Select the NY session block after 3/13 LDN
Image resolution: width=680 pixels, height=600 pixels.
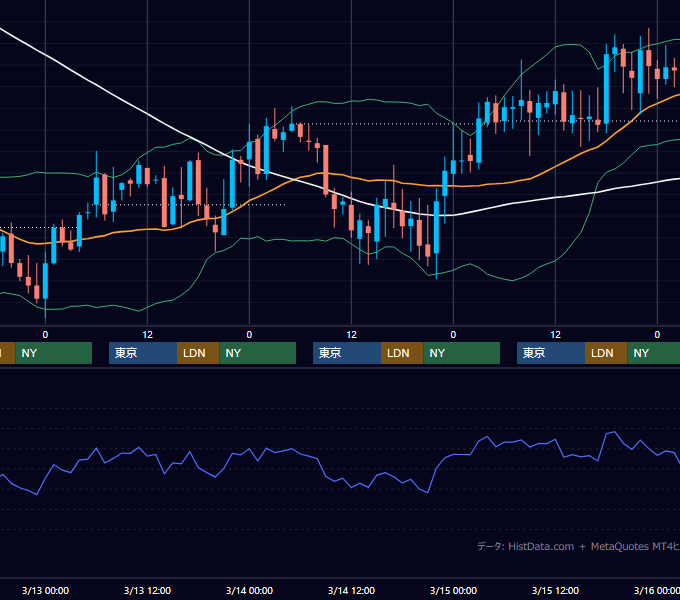pos(258,353)
